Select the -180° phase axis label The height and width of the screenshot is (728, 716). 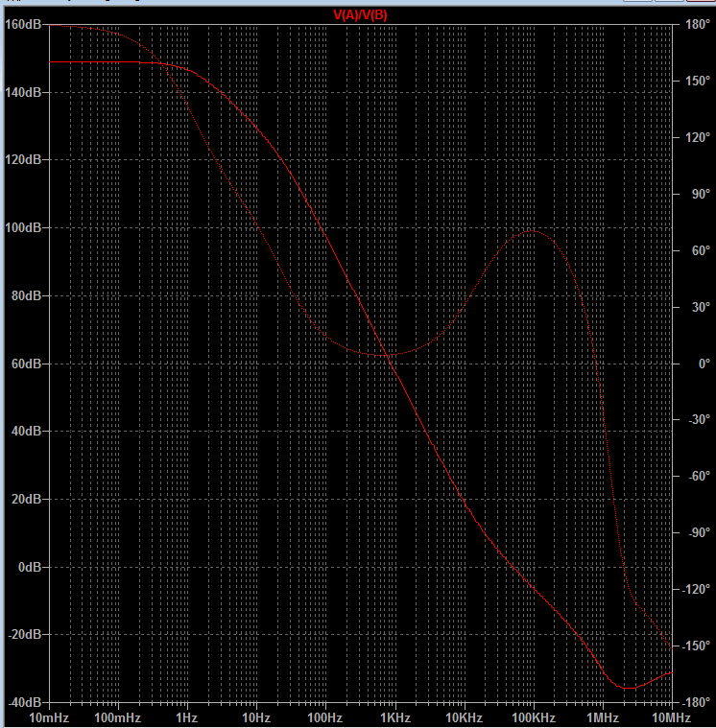click(x=696, y=702)
